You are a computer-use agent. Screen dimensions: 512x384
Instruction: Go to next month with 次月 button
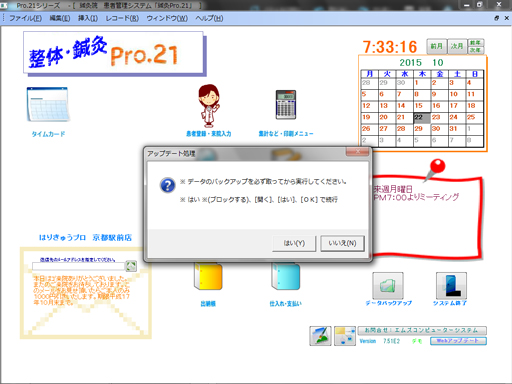point(457,46)
